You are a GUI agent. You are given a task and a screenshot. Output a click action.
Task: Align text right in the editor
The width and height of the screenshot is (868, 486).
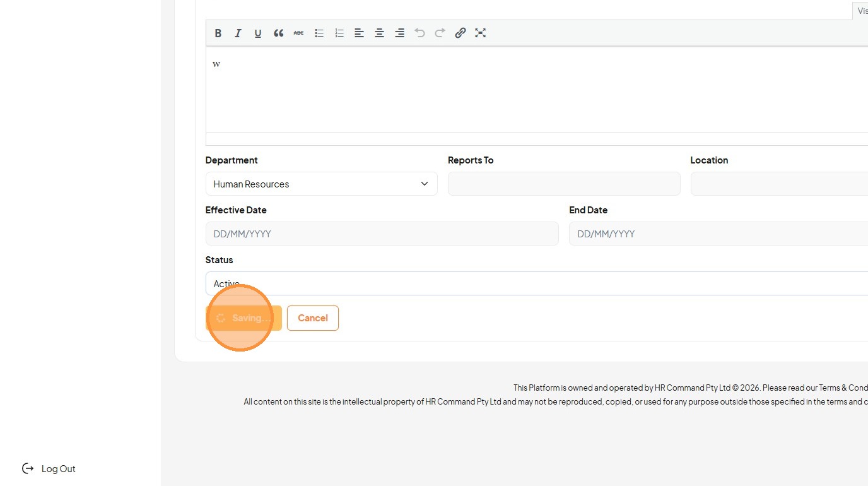point(399,33)
